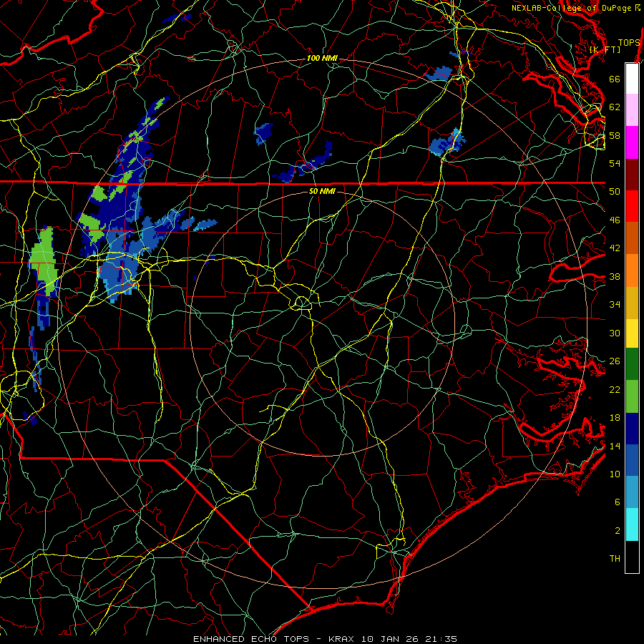Click the light green swatch near 22
This screenshot has height=644, width=644.
coord(632,396)
